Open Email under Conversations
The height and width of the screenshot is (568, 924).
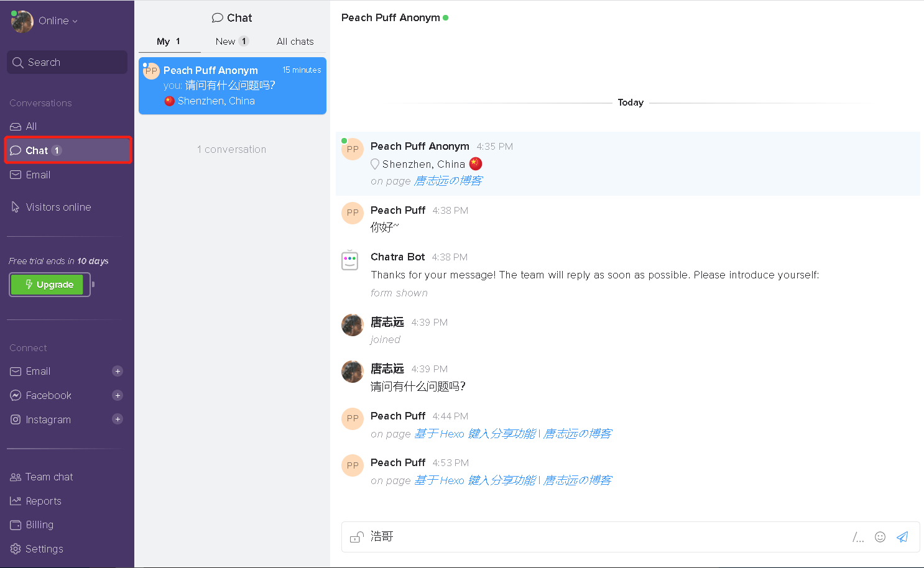pyautogui.click(x=67, y=175)
